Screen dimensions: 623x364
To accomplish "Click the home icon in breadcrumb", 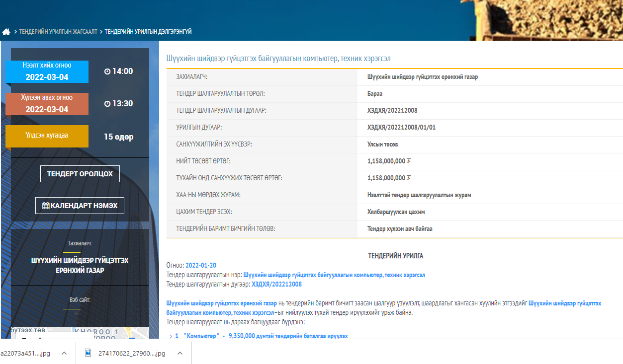I will click(x=6, y=32).
